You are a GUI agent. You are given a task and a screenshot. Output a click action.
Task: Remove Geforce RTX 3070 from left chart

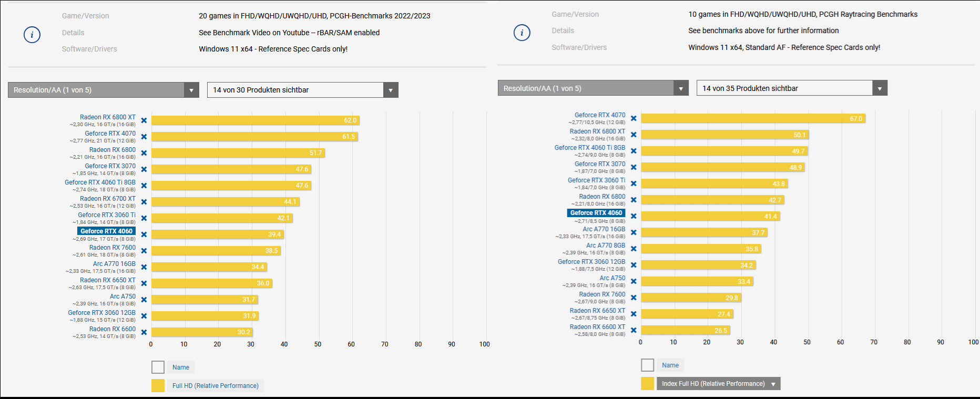pos(144,169)
